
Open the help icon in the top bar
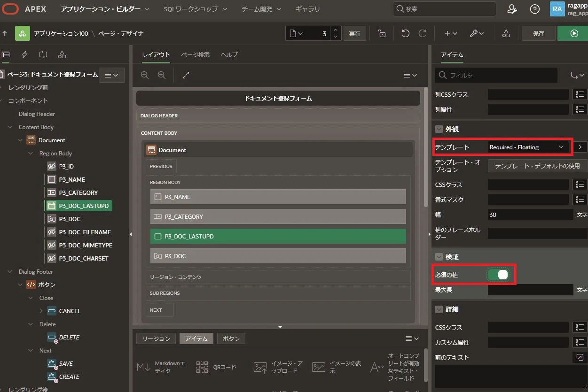coord(535,9)
